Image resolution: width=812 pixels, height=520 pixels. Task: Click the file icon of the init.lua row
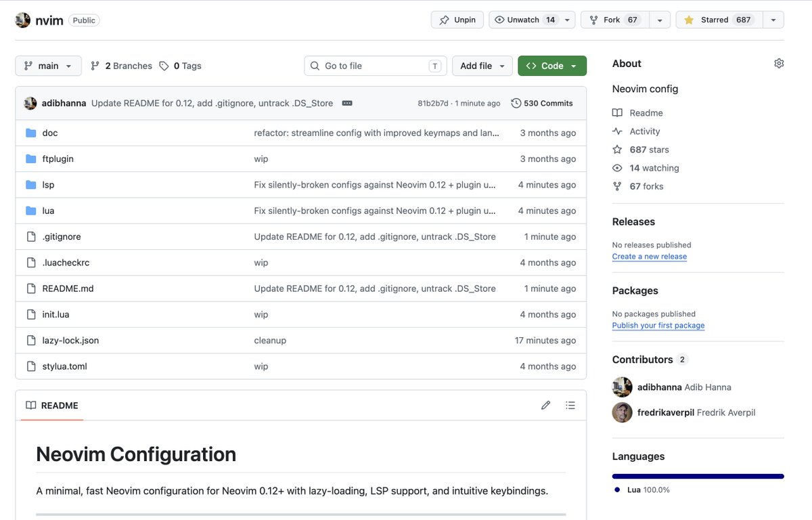[30, 315]
